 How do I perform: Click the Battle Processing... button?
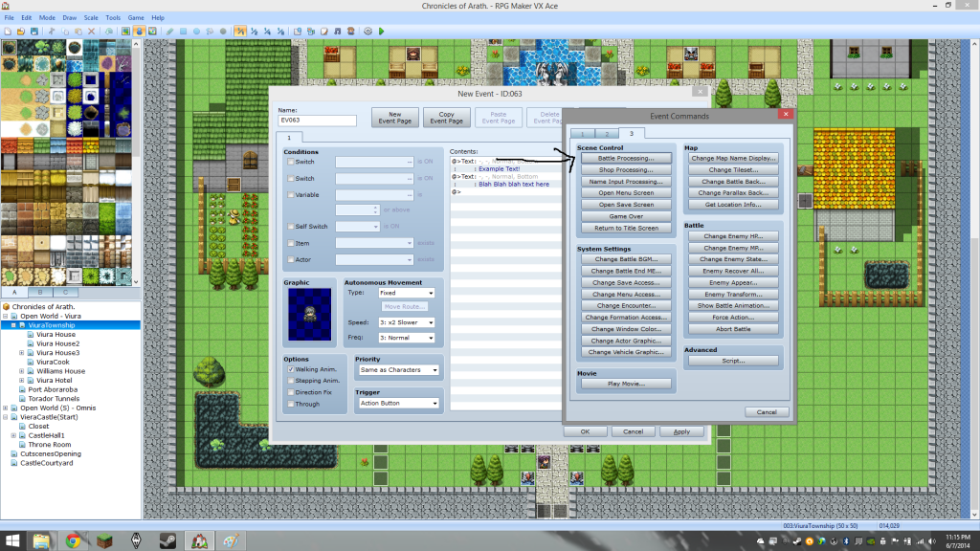click(x=626, y=158)
